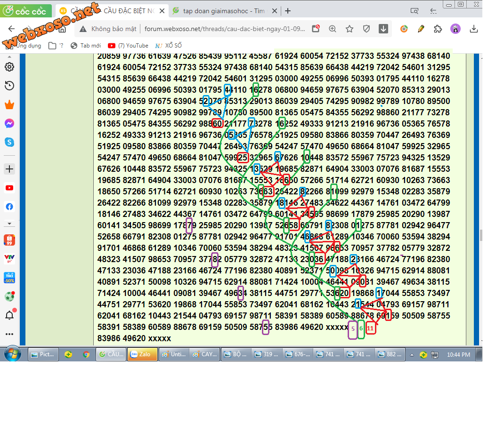
Task: Show hidden system tray icons
Action: click(412, 354)
